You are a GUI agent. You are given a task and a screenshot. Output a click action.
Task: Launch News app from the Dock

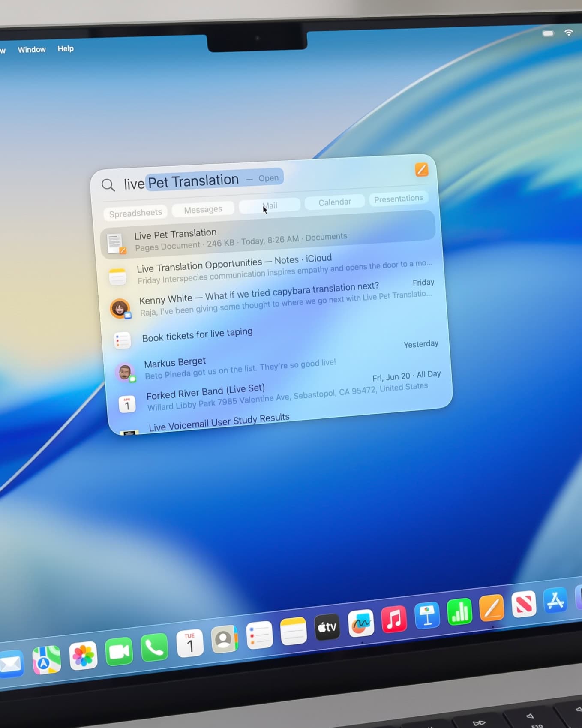[x=524, y=604]
